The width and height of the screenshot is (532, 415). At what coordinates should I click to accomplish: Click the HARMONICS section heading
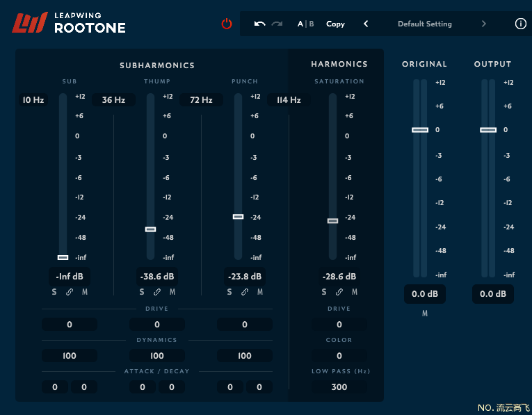(339, 64)
